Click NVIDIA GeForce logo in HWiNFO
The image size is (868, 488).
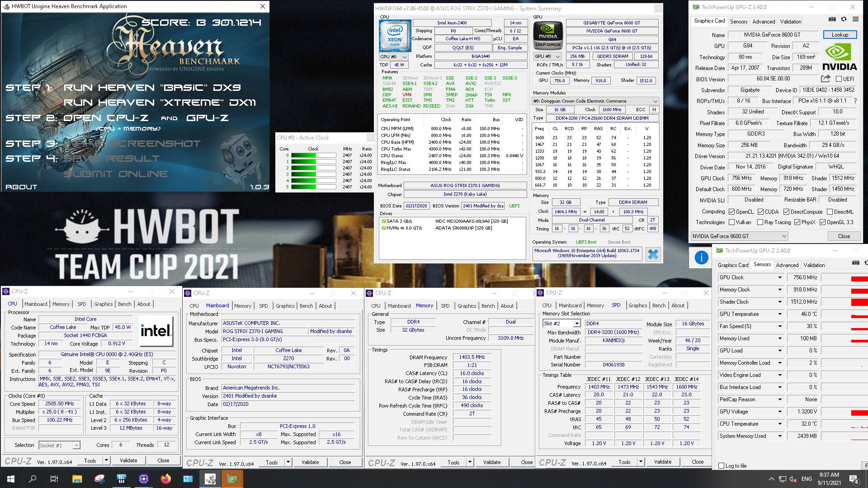[x=547, y=36]
